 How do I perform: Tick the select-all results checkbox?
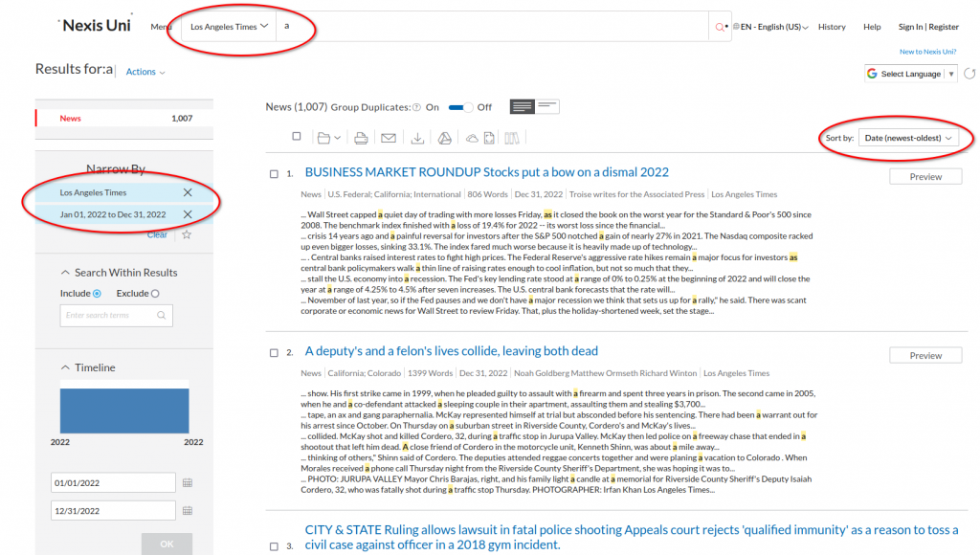click(297, 136)
